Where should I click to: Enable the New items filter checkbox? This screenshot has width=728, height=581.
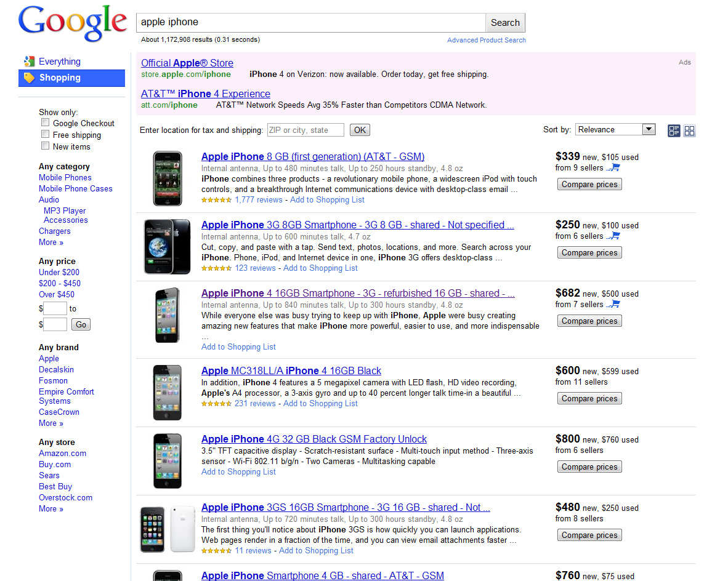click(45, 146)
